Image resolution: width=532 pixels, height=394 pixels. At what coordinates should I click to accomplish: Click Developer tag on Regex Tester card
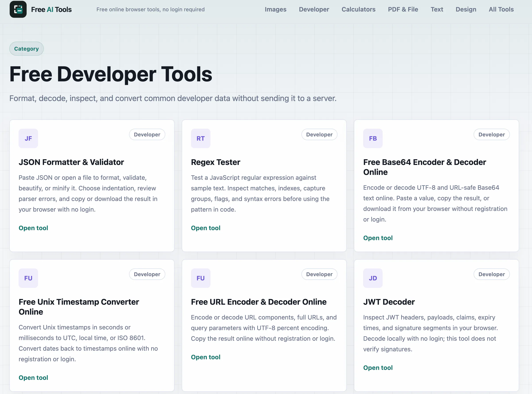point(319,134)
